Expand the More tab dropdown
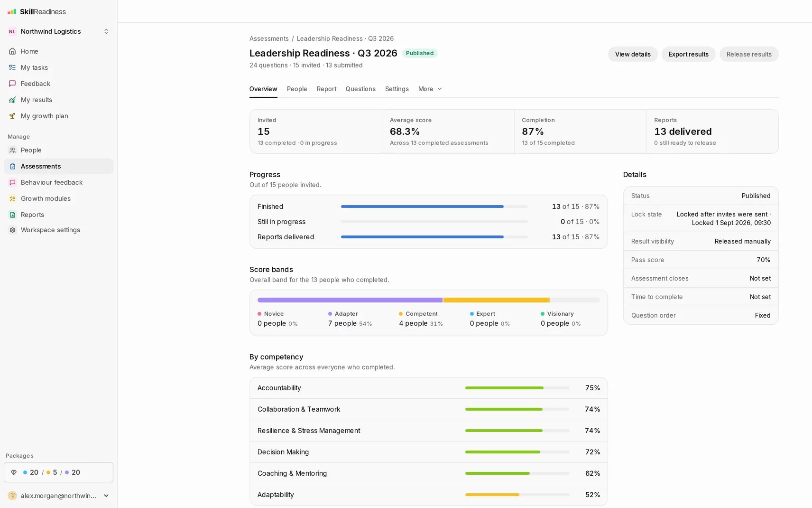This screenshot has height=508, width=812. (430, 89)
